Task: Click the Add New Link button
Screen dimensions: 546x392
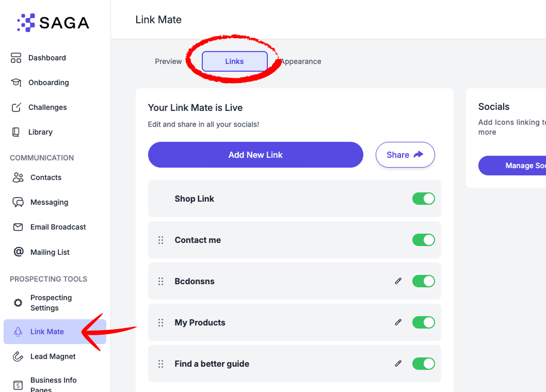Action: pos(255,155)
